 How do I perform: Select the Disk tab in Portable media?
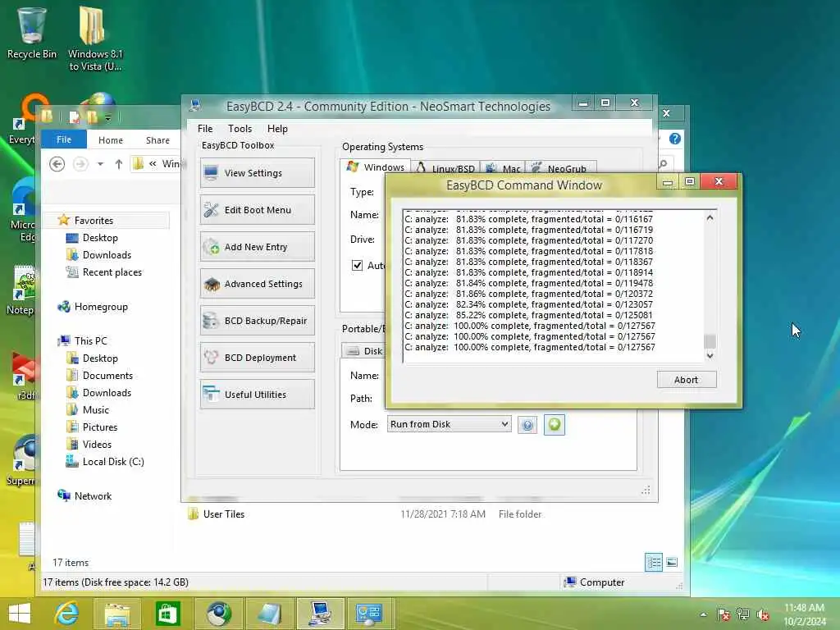point(365,351)
